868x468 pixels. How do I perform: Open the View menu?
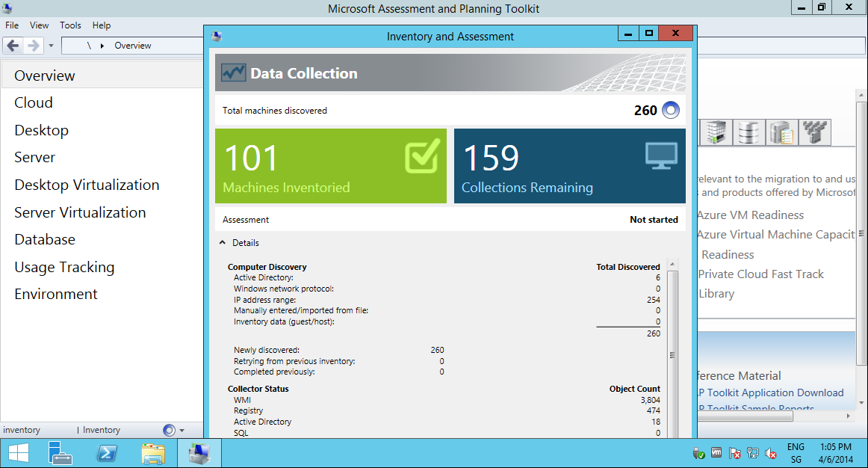coord(39,25)
